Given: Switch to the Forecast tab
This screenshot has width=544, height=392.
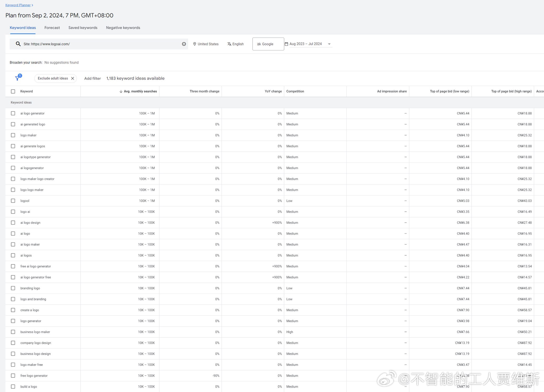Looking at the screenshot, I should (x=52, y=27).
